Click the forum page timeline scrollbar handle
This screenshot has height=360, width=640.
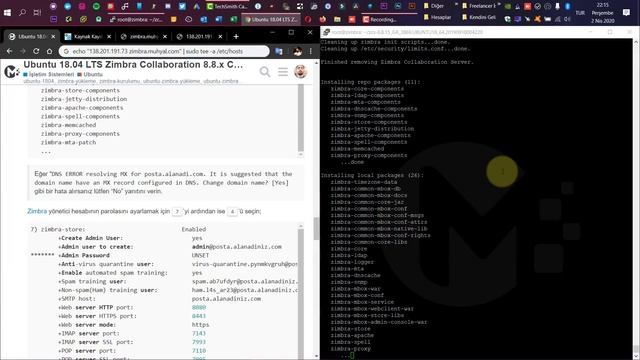tap(316, 229)
